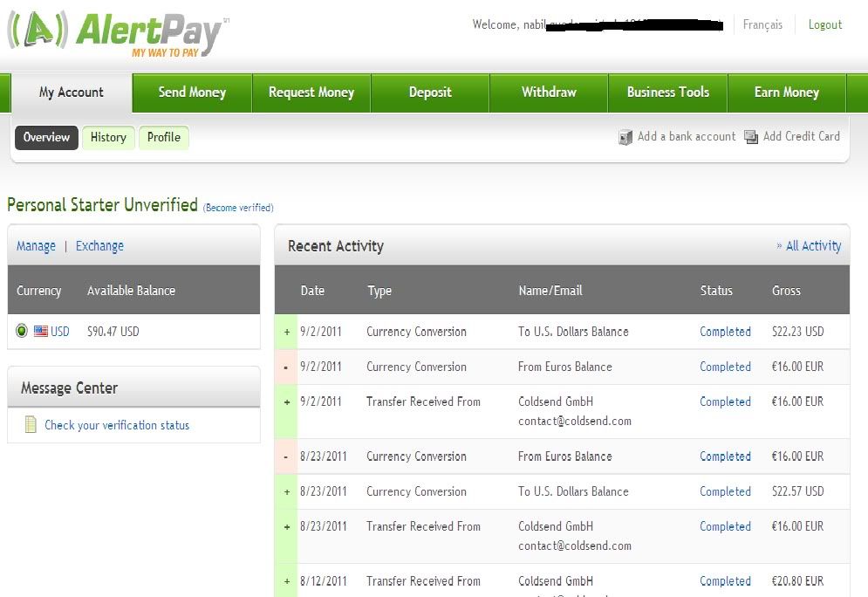This screenshot has width=868, height=597.
Task: Open the Send Money tab
Action: (192, 93)
